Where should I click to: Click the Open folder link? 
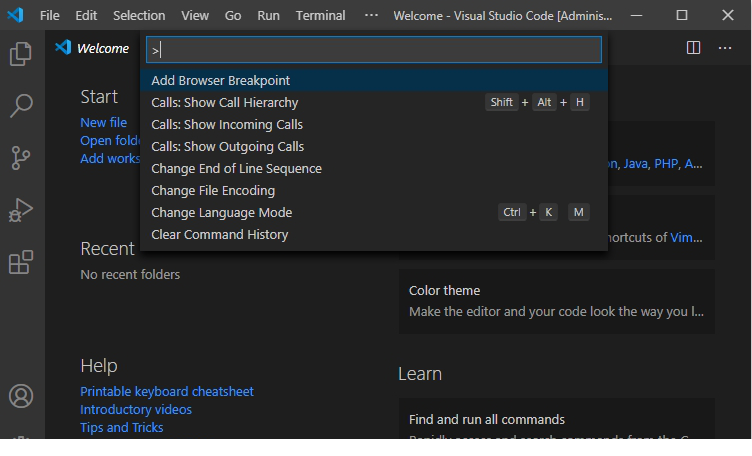pos(110,141)
